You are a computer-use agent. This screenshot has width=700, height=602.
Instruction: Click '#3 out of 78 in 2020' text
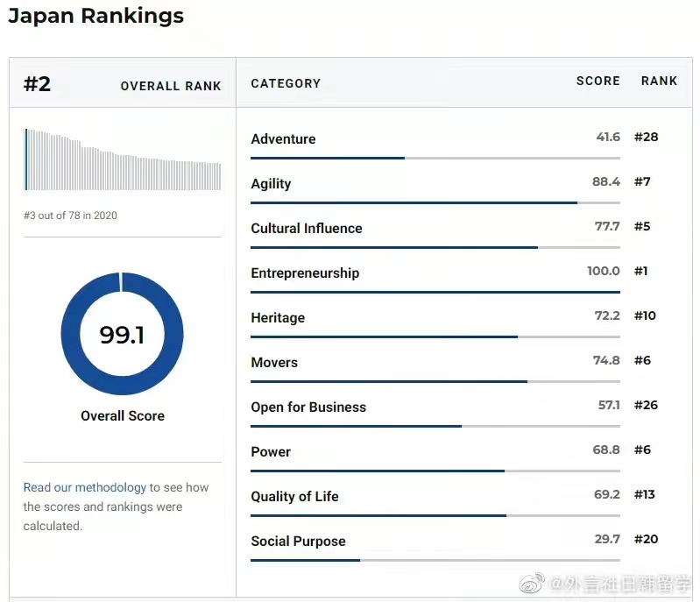pyautogui.click(x=70, y=216)
